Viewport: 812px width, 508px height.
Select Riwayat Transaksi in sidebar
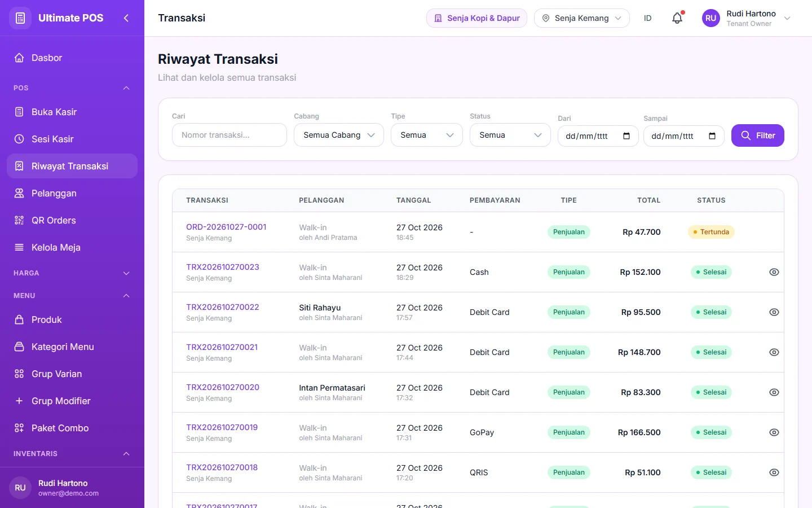click(72, 166)
